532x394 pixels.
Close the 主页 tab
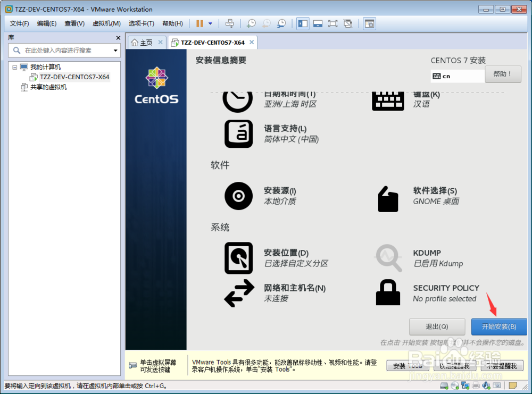coord(161,42)
